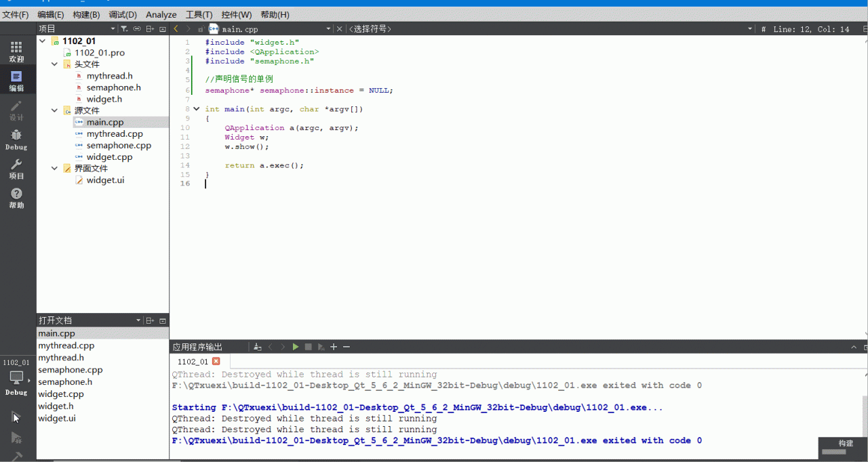Open semaphone.cpp in project tree
This screenshot has height=462, width=868.
click(119, 145)
